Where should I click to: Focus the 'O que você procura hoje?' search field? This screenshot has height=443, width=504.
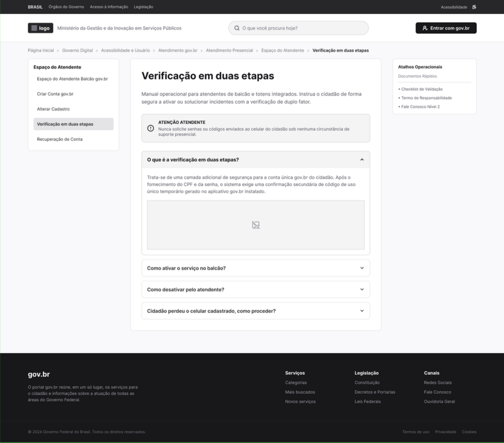[x=299, y=28]
